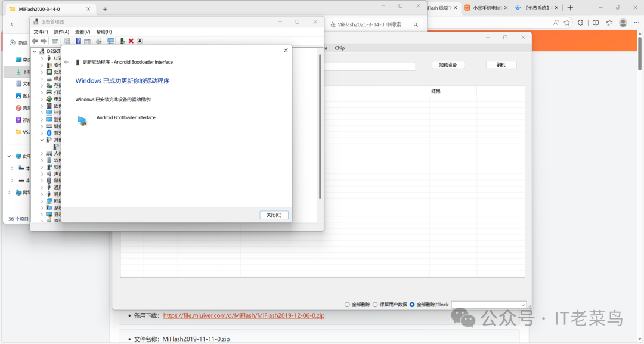Open the Chip menu in MiFlash
The width and height of the screenshot is (644, 344).
click(340, 48)
